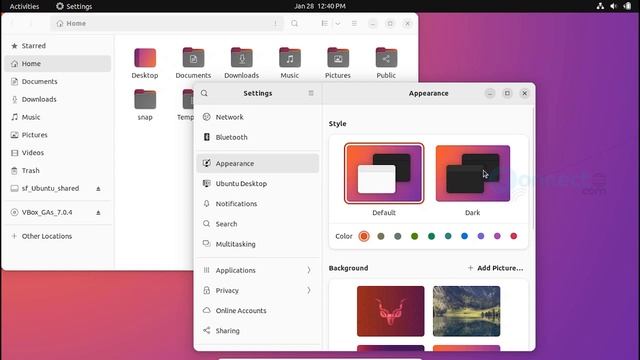This screenshot has height=360, width=640.
Task: Expand Privacy submenu in Settings
Action: tap(258, 291)
